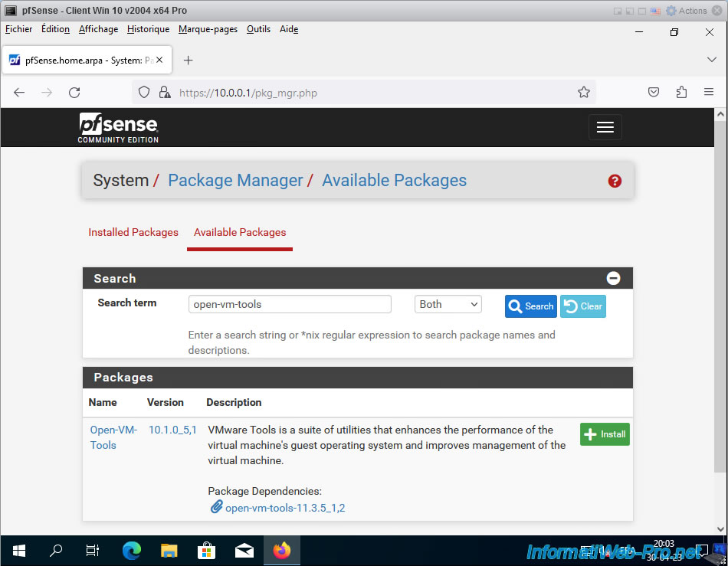
Task: Open the version 10.1.0_5,1 link
Action: (x=172, y=430)
